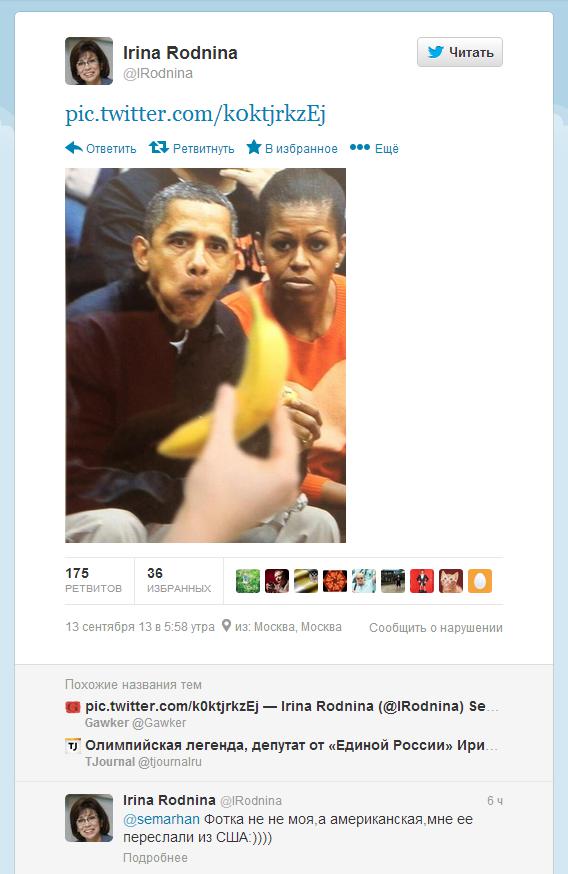Follow the account with Читать button

460,52
